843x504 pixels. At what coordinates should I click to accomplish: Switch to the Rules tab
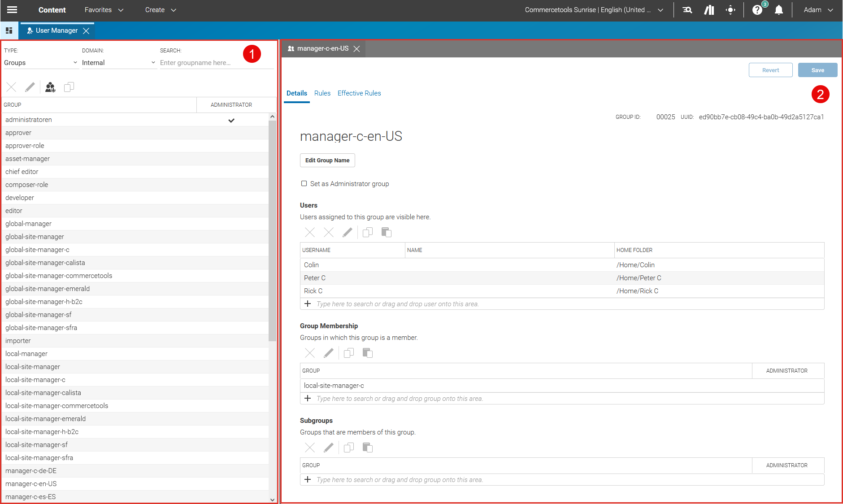coord(322,93)
